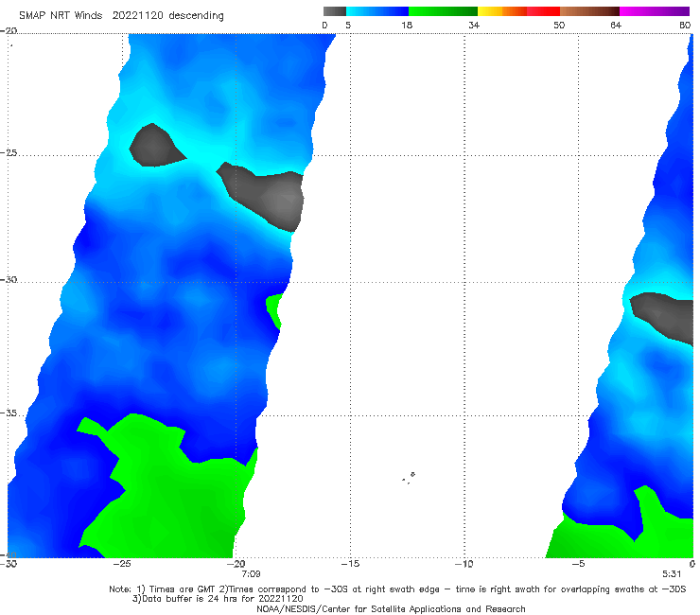700x615 pixels.
Task: Click the color bar label '64'
Action: (616, 25)
